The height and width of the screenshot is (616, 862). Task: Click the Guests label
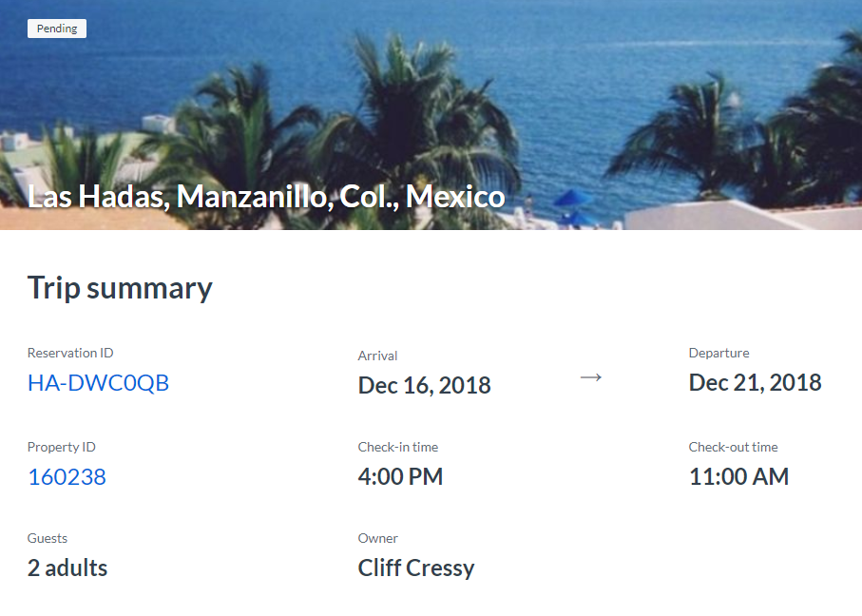[48, 538]
